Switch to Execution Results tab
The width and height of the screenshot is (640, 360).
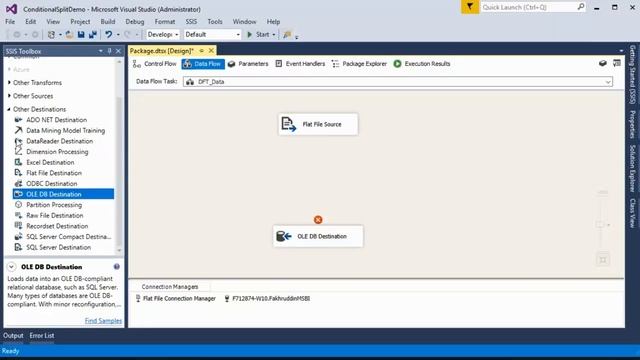click(422, 64)
